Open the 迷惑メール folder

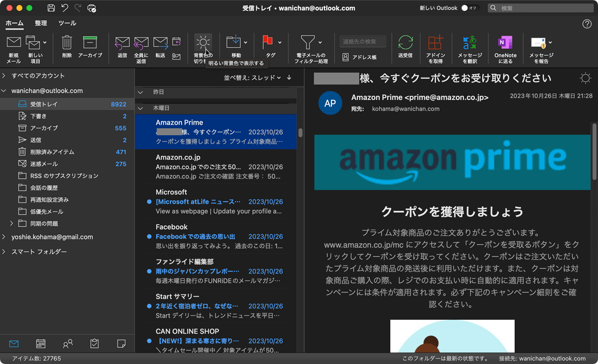(x=67, y=164)
